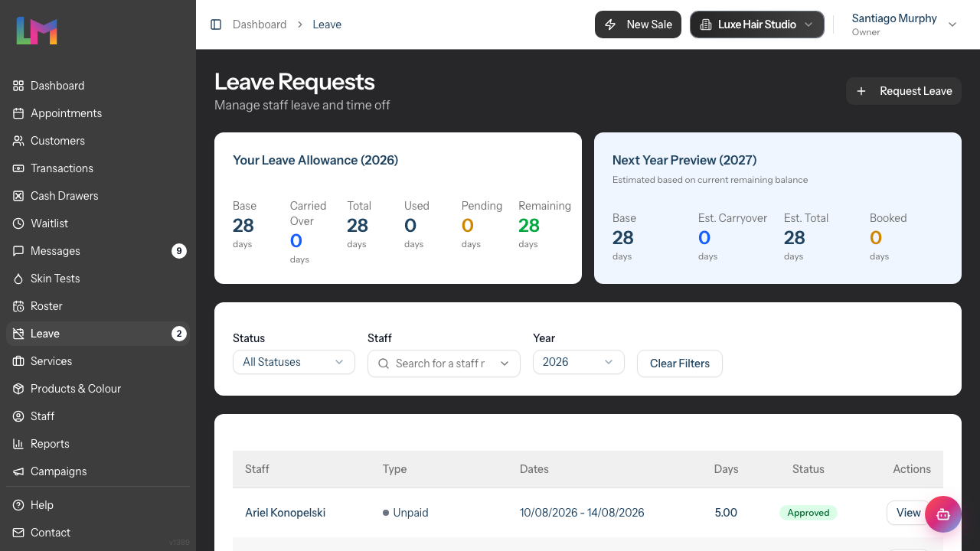Toggle the sidebar panel icon
Viewport: 980px width, 551px height.
click(x=216, y=24)
